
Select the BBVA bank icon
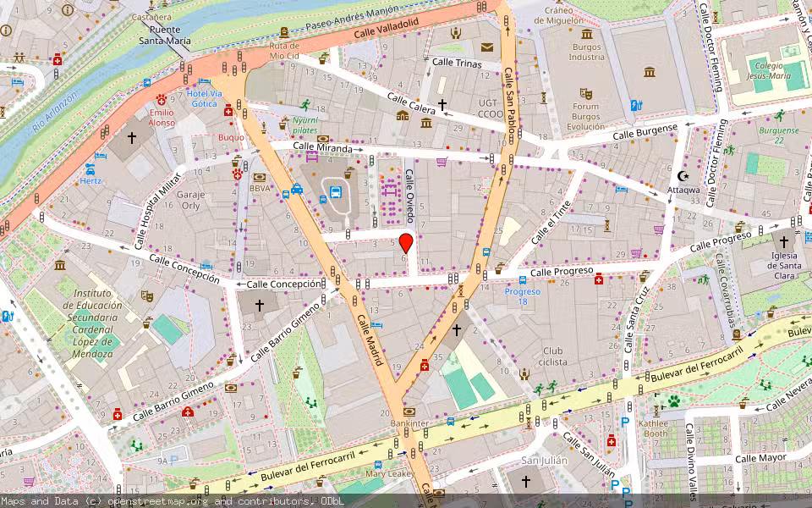(259, 177)
